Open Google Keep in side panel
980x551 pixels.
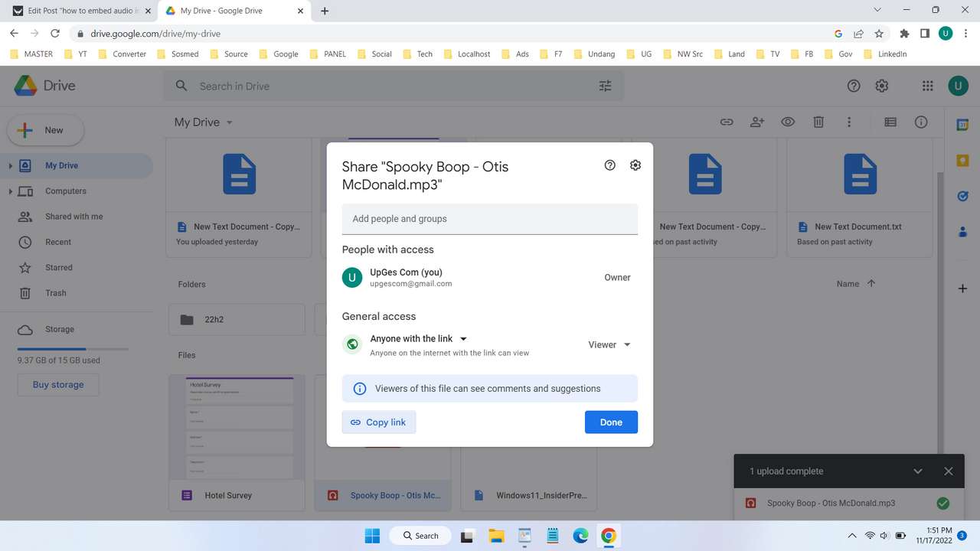(962, 161)
